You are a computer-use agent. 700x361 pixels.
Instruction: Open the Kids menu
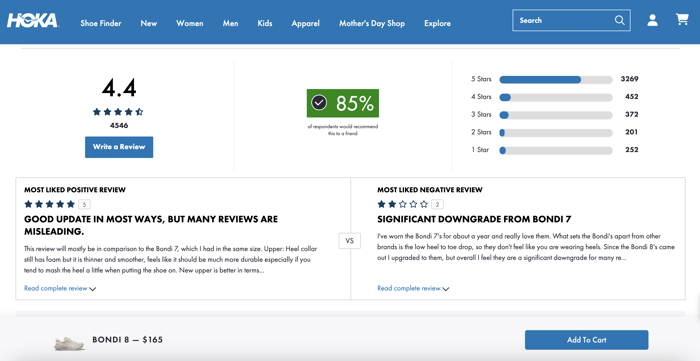click(x=265, y=23)
